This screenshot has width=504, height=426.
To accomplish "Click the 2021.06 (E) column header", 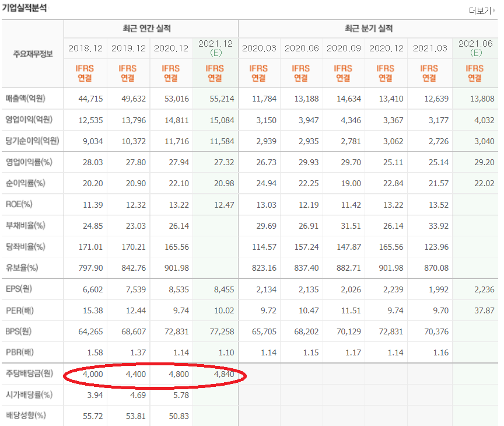I will pos(476,48).
